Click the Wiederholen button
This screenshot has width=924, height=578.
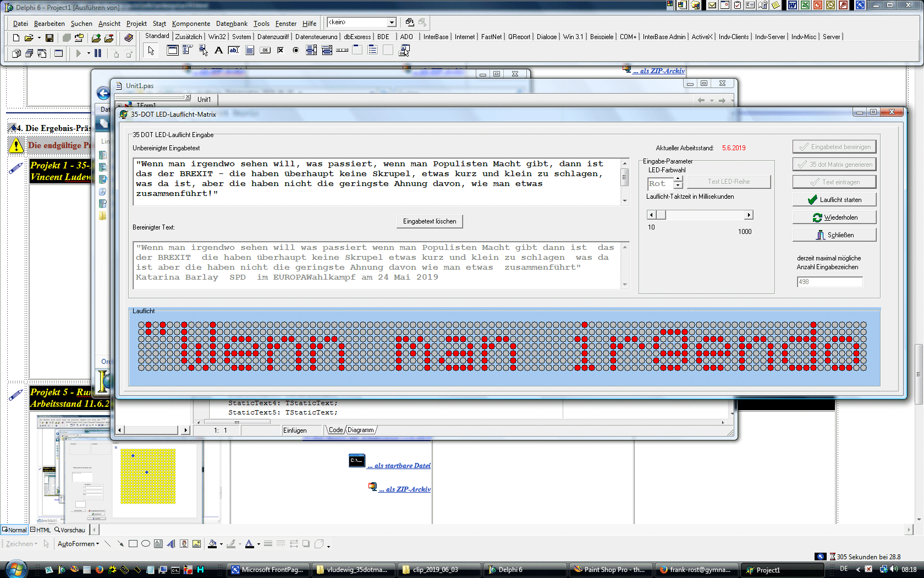click(834, 217)
